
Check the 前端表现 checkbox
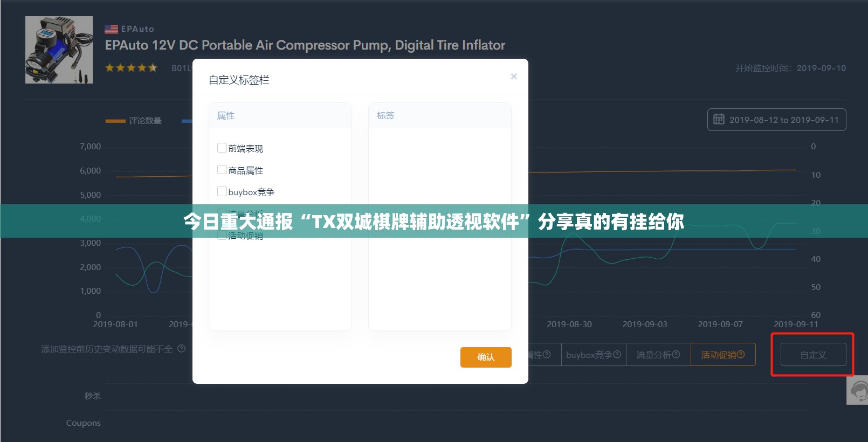(222, 148)
